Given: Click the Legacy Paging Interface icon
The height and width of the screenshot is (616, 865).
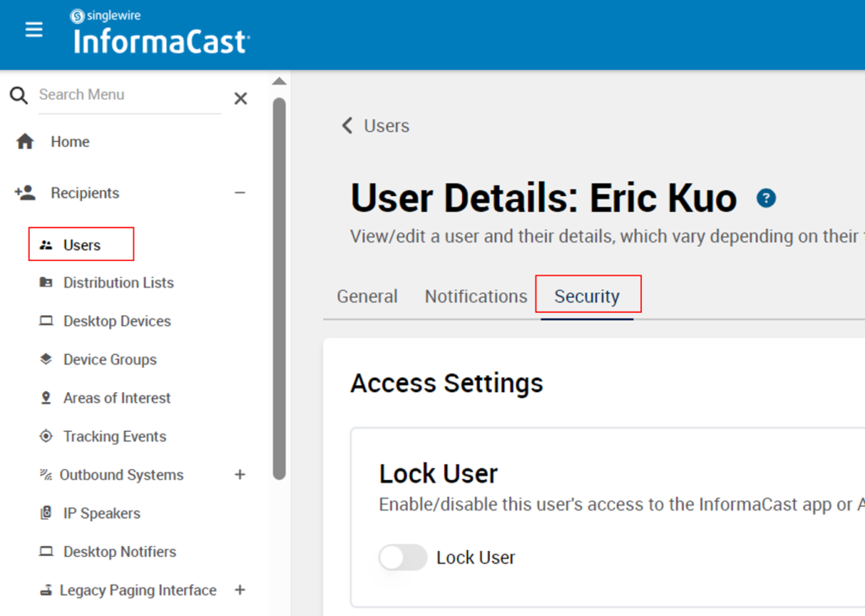Looking at the screenshot, I should coord(46,590).
